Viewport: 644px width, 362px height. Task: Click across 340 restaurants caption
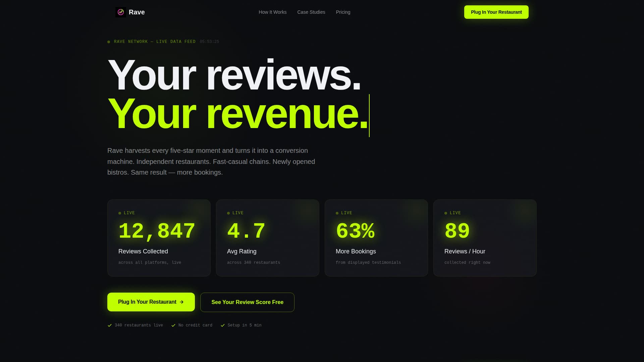pos(254,262)
